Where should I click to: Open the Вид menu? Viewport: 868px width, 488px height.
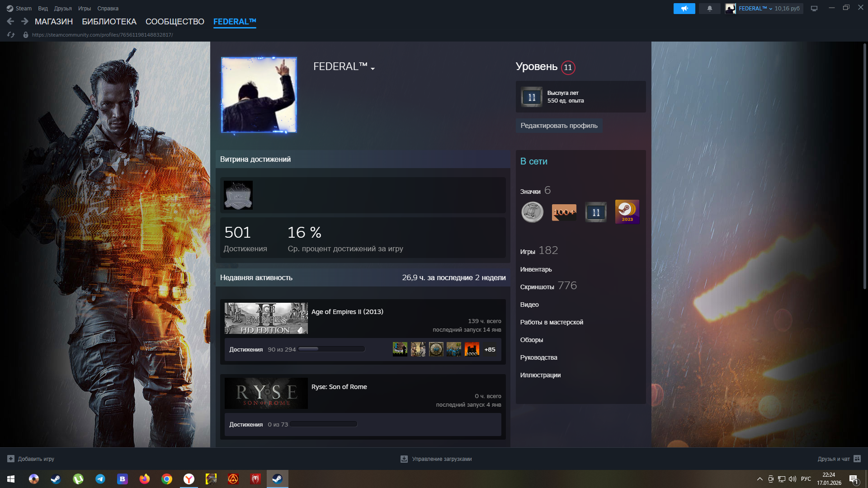(43, 9)
